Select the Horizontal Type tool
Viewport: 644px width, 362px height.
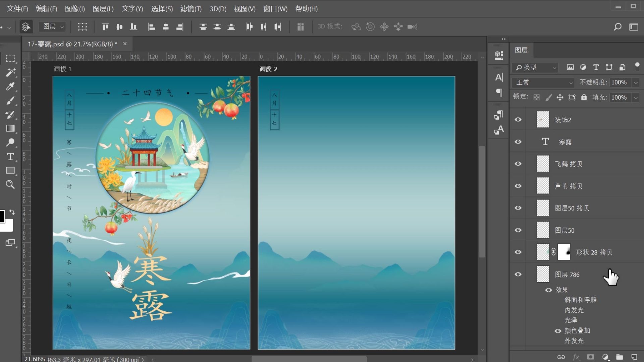[10, 157]
